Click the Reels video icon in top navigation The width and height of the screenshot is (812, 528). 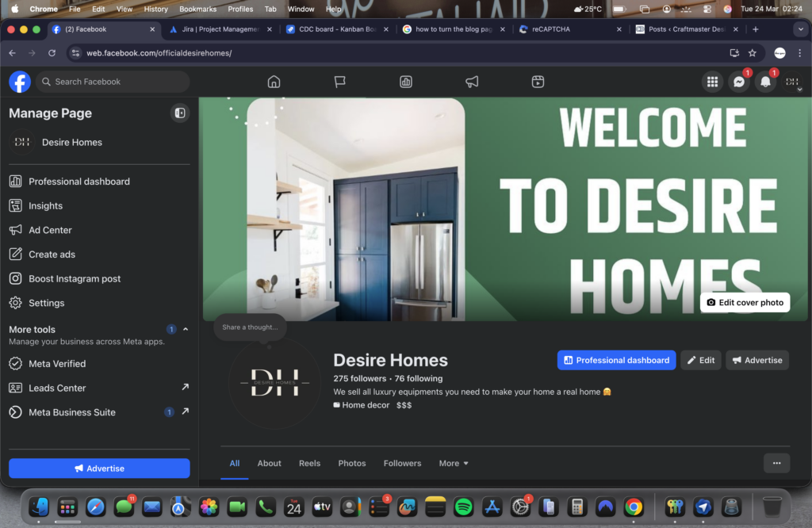538,82
